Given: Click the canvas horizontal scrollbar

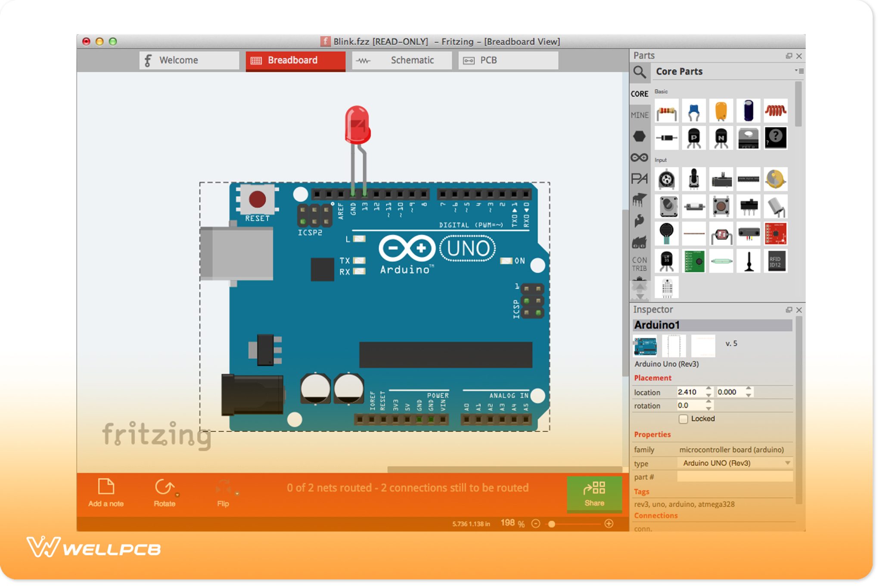Looking at the screenshot, I should click(505, 469).
